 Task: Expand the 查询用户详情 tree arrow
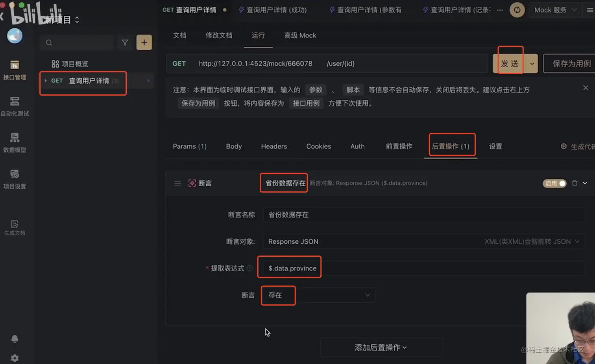pos(46,81)
